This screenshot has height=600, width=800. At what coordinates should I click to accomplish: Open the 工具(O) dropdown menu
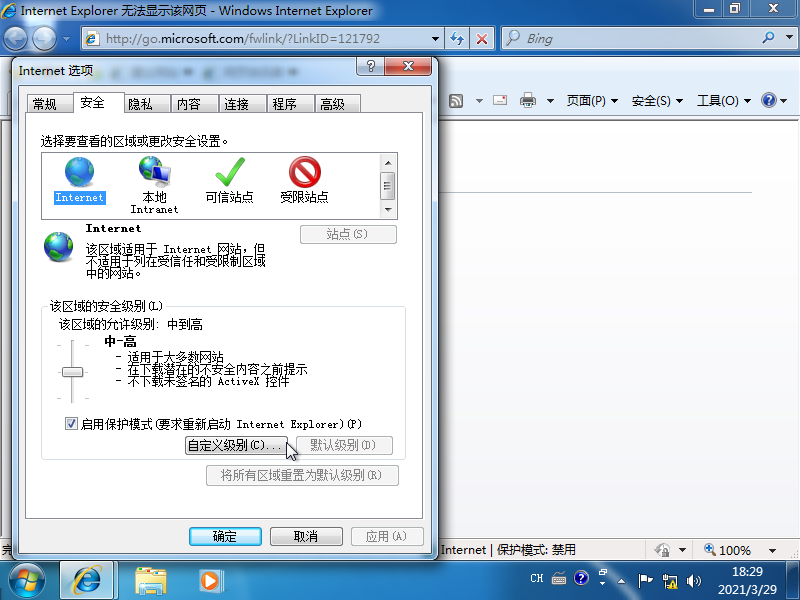[718, 100]
